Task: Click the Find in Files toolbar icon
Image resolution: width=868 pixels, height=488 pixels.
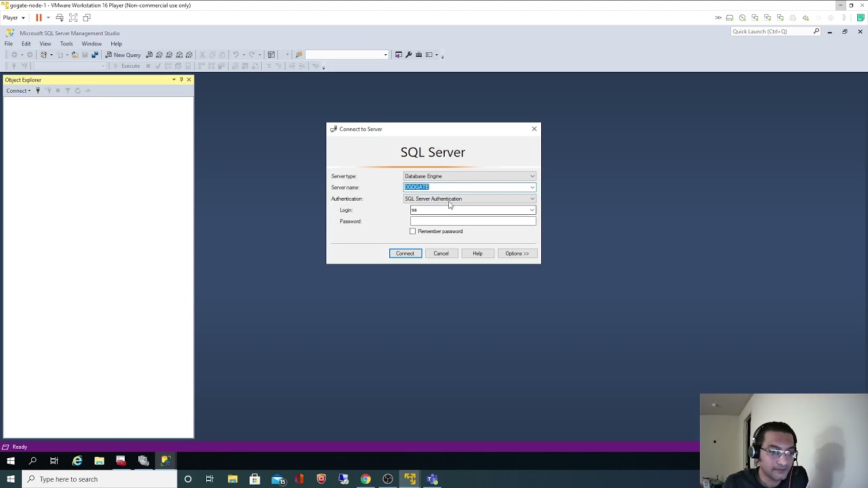Action: [x=298, y=55]
